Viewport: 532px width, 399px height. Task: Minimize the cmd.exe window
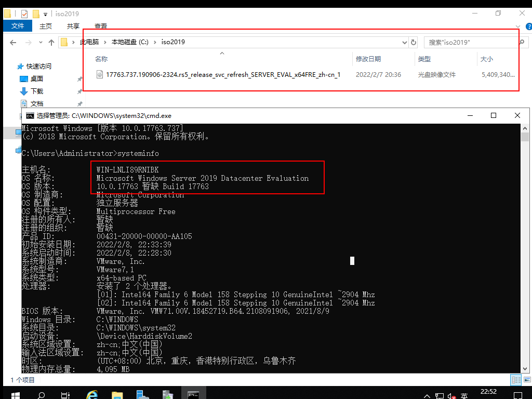(470, 116)
